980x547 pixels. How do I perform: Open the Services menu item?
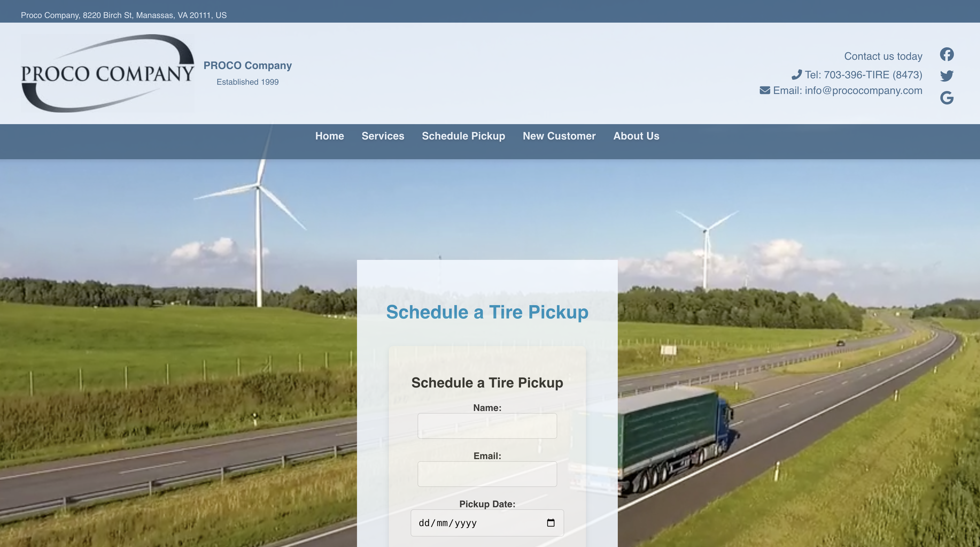click(383, 136)
